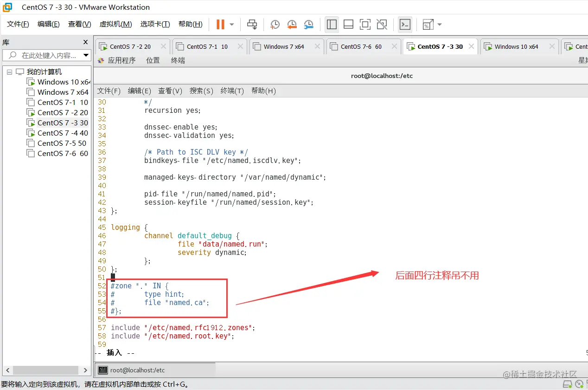This screenshot has width=588, height=390.
Task: Close the Windows 10 x64 tab
Action: point(552,46)
